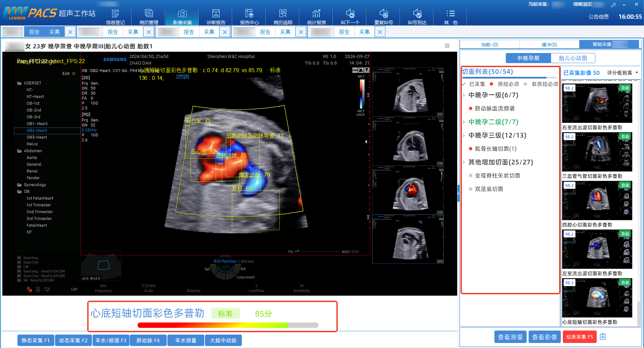644x348 pixels.
Task: Click the grid layout icon above ultrasound image
Action: (x=447, y=46)
